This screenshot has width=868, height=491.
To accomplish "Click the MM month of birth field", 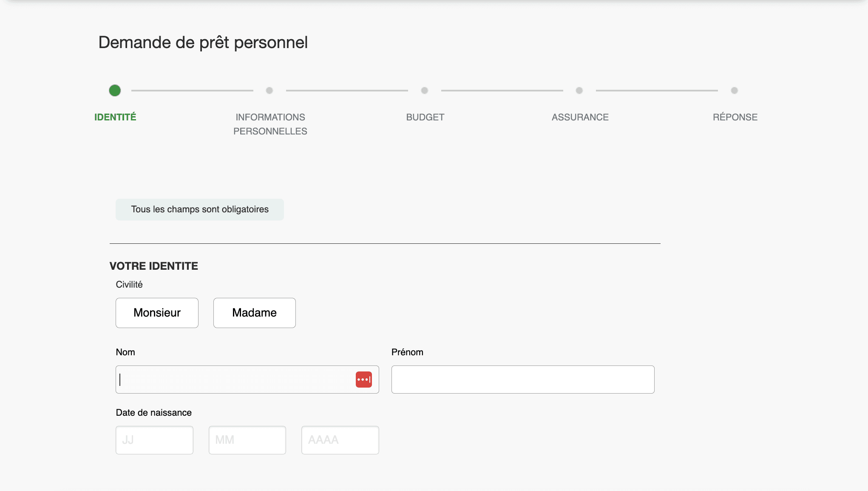I will click(x=247, y=440).
